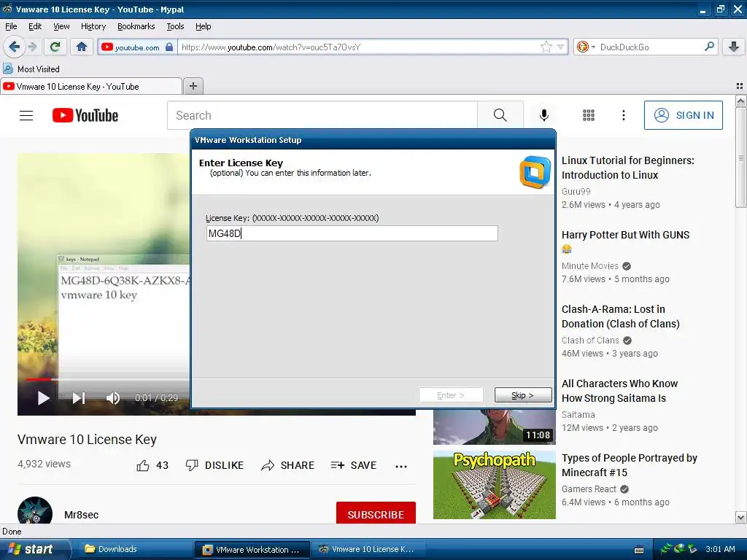Image resolution: width=747 pixels, height=560 pixels.
Task: Bookmark this page with the star icon
Action: [x=546, y=47]
